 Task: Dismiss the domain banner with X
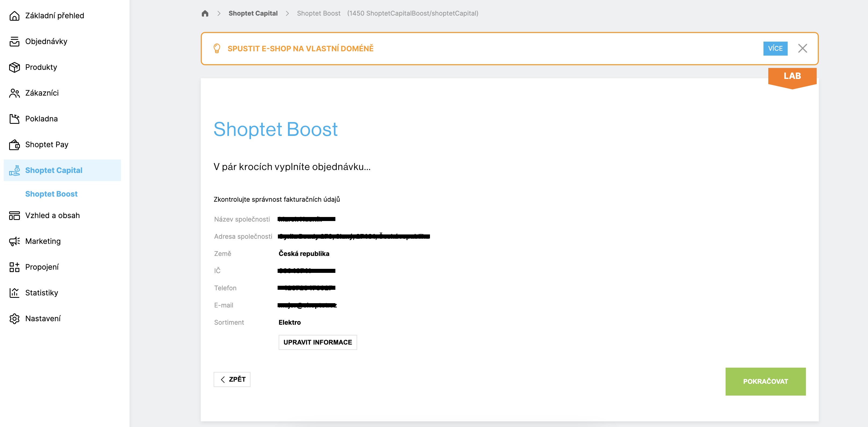click(x=802, y=49)
